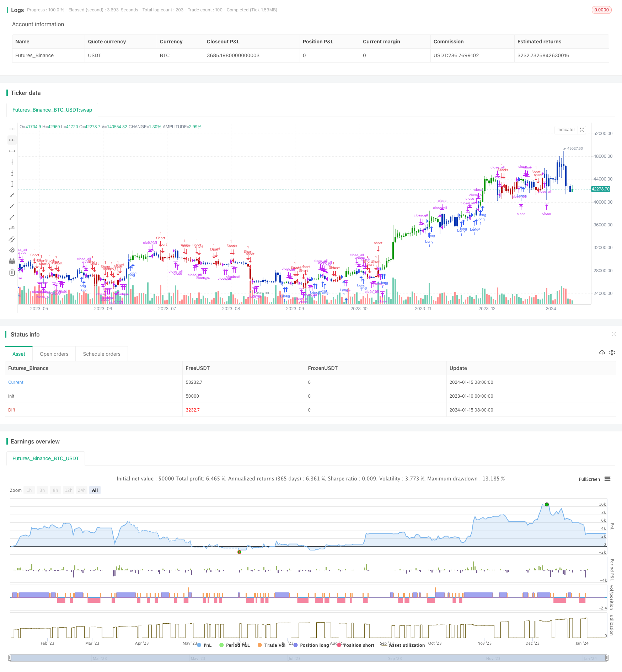Select the vertical ray line tool
The image size is (622, 672).
coord(12,173)
